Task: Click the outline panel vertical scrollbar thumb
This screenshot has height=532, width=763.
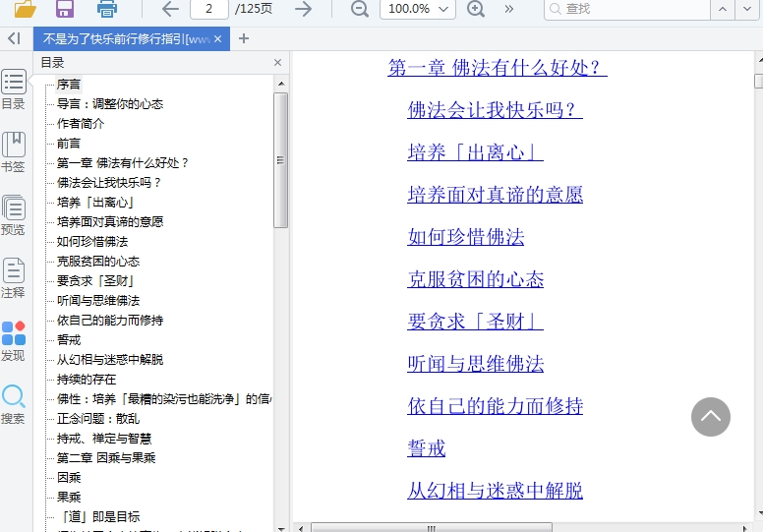Action: click(x=280, y=160)
